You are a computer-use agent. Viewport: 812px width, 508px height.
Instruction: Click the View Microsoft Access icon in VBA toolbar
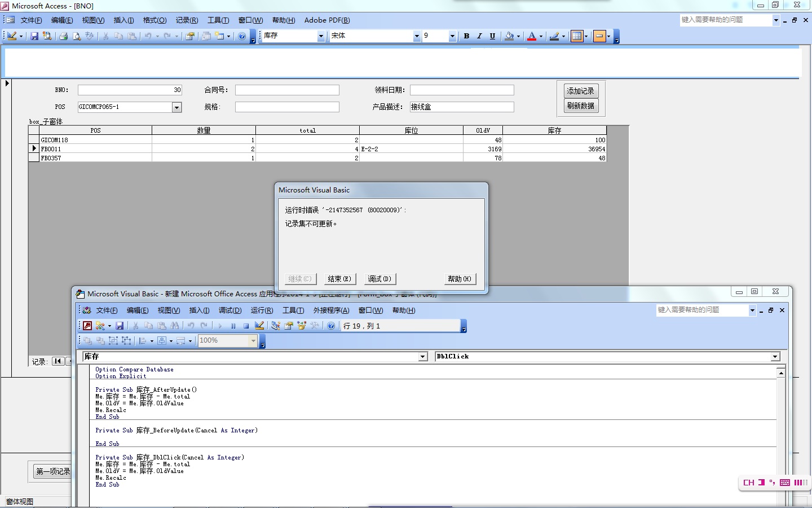coord(87,326)
